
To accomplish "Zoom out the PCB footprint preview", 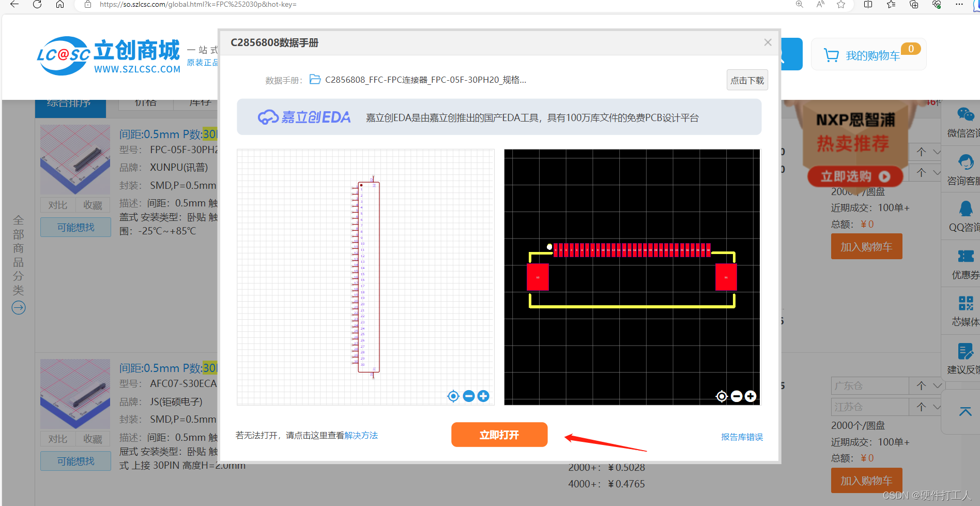I will pyautogui.click(x=737, y=396).
